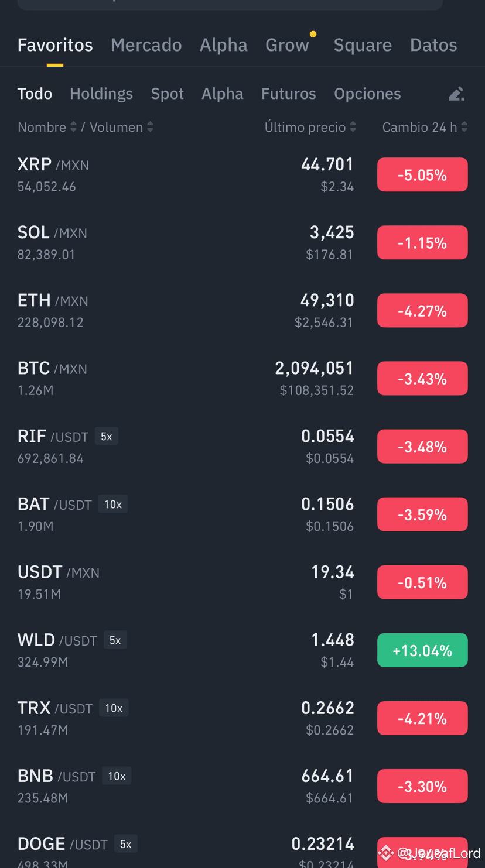This screenshot has height=868, width=485.
Task: Sort list by Volumen arrows
Action: pos(151,127)
